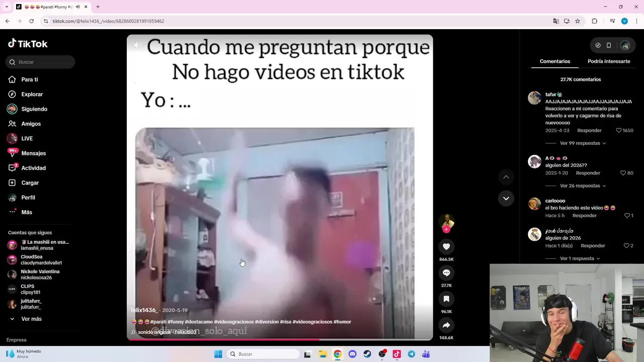
Task: Open Google Translate icon in address bar
Action: [556, 21]
